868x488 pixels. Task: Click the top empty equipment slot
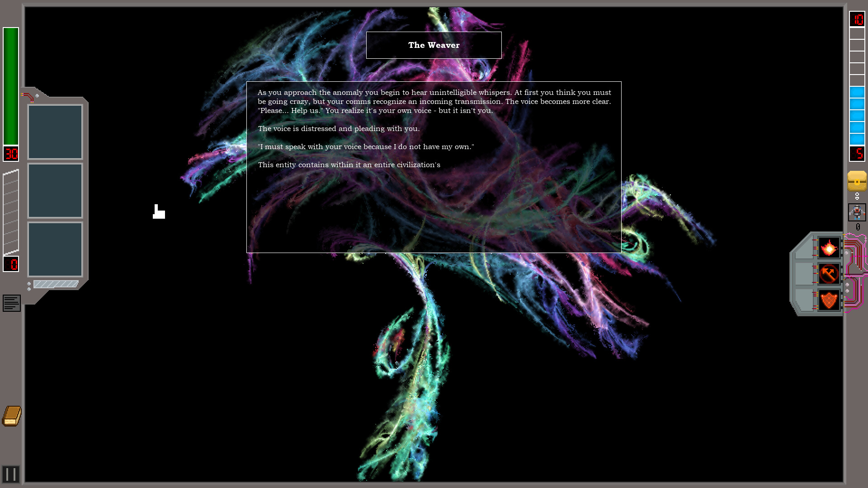pos(55,132)
